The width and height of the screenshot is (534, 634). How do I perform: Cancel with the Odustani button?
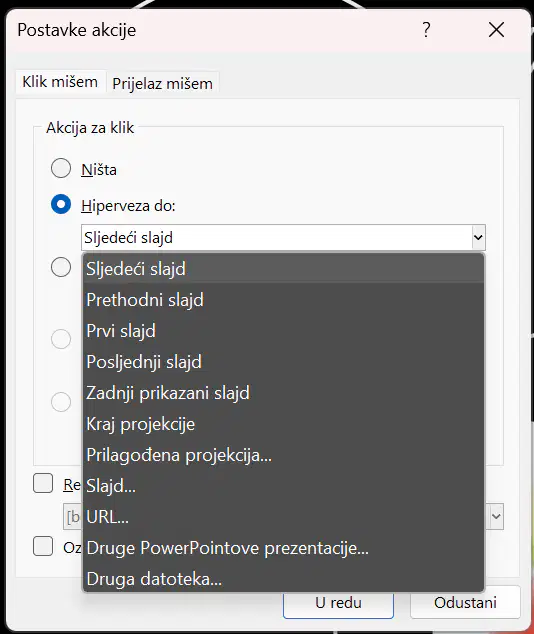tap(465, 603)
